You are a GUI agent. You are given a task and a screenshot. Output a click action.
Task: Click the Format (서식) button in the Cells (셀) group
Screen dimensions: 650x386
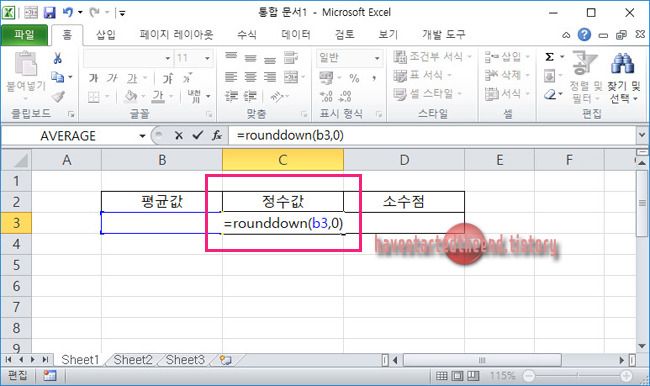pyautogui.click(x=507, y=94)
